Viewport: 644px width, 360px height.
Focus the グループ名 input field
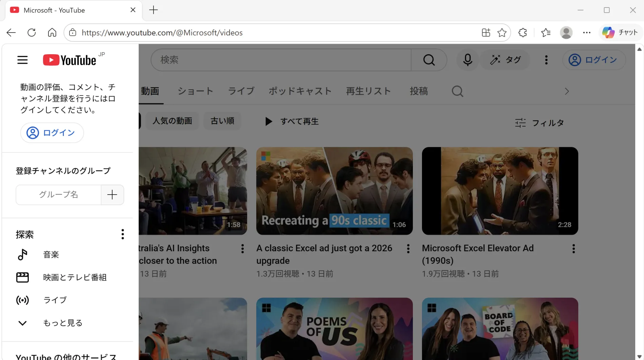[58, 195]
